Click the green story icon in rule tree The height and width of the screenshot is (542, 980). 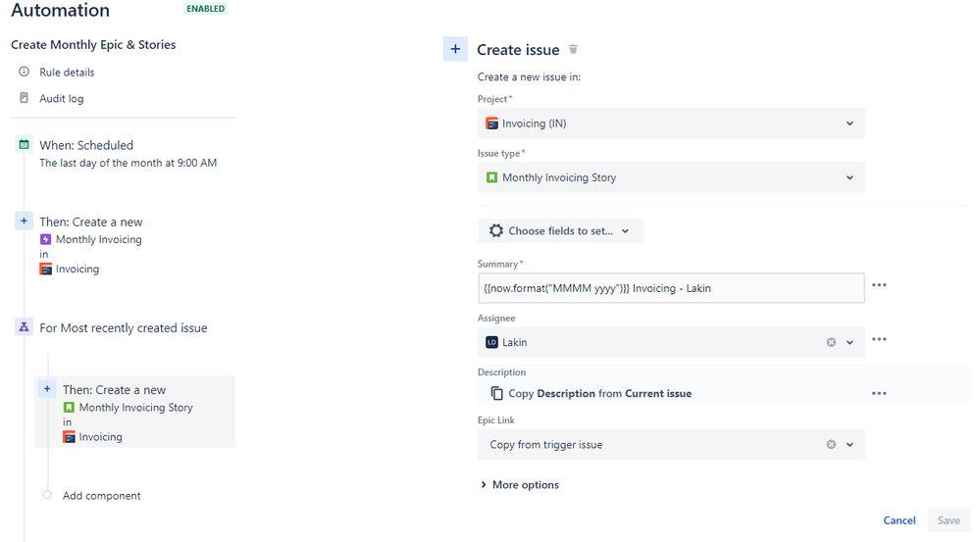pos(69,407)
